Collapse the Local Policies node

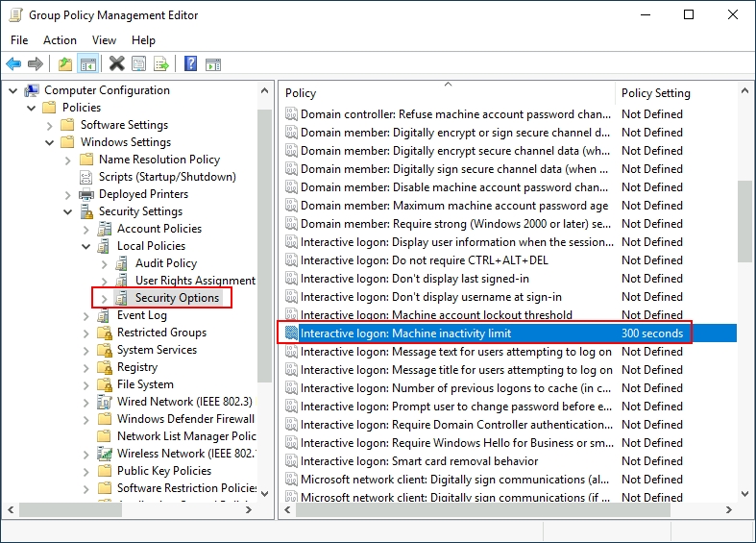click(86, 246)
